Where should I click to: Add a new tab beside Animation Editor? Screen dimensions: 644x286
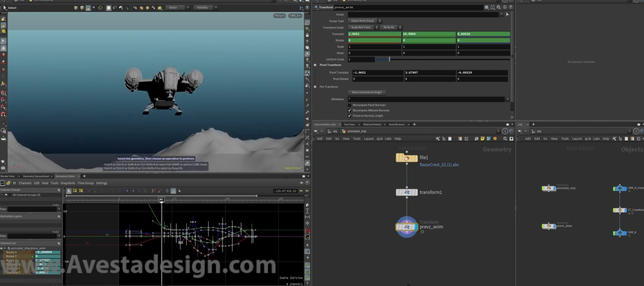point(84,176)
